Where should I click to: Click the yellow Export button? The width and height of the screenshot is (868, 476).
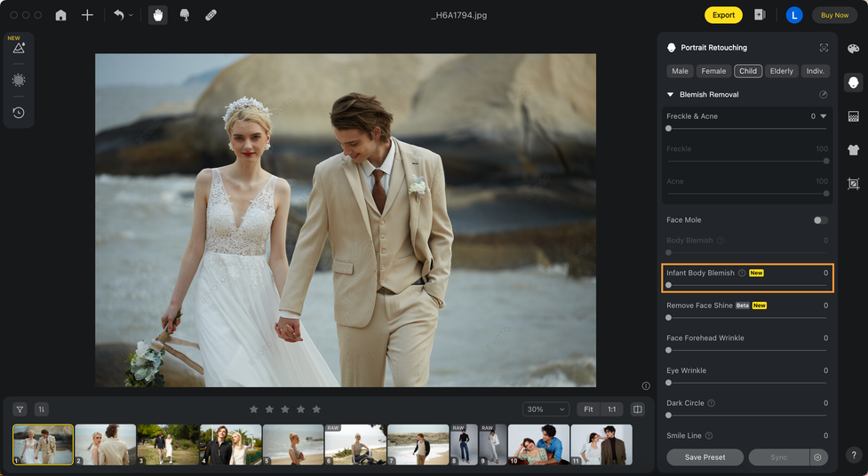[723, 15]
